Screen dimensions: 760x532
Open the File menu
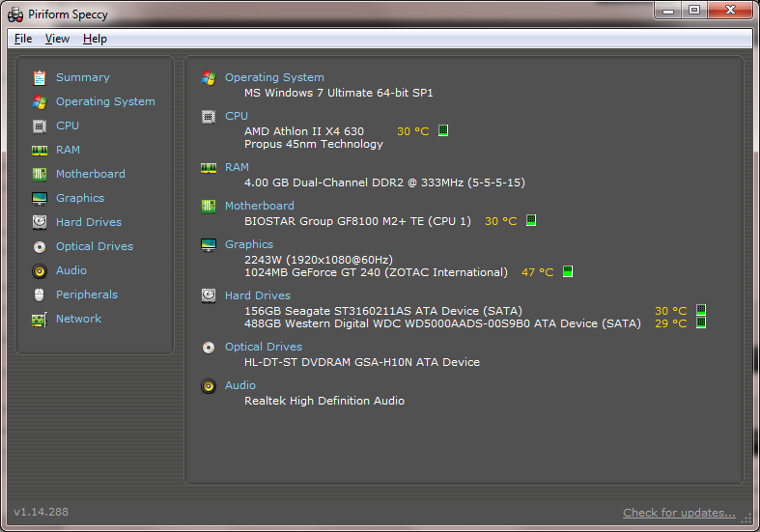(23, 39)
